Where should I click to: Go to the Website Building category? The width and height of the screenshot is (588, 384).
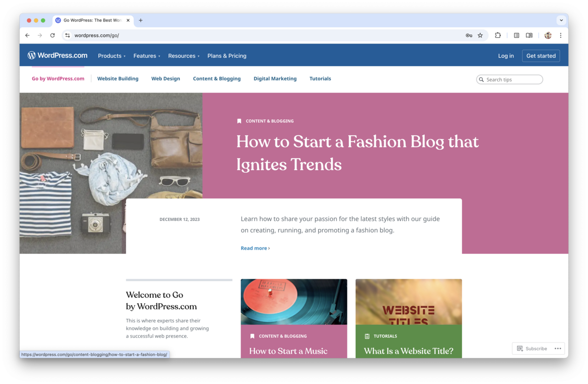tap(118, 78)
